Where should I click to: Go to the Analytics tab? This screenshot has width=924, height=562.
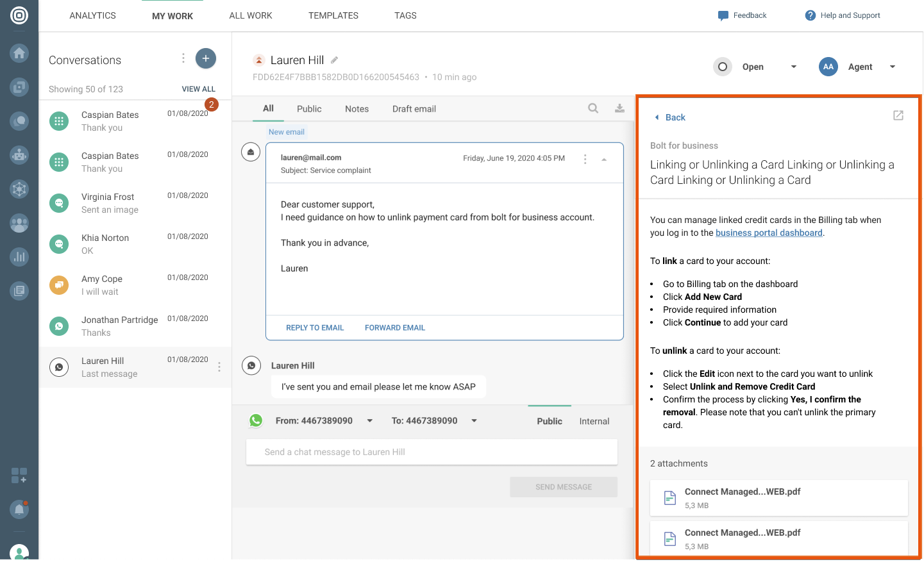[92, 15]
